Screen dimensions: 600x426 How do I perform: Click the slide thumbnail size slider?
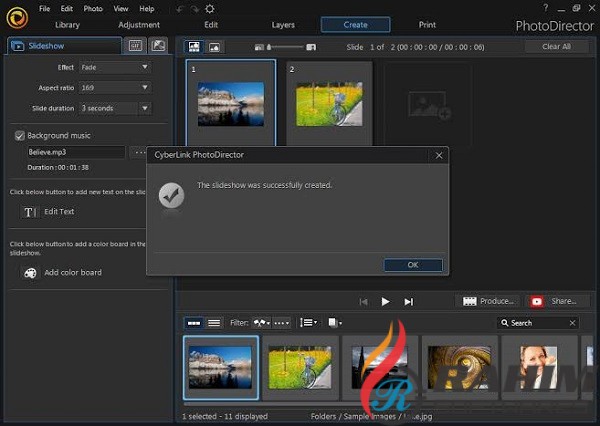[x=292, y=47]
